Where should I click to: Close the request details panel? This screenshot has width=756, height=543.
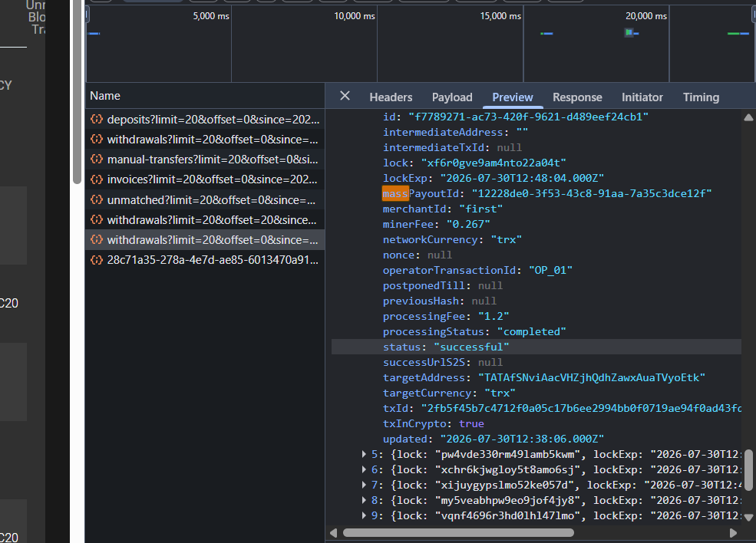345,96
